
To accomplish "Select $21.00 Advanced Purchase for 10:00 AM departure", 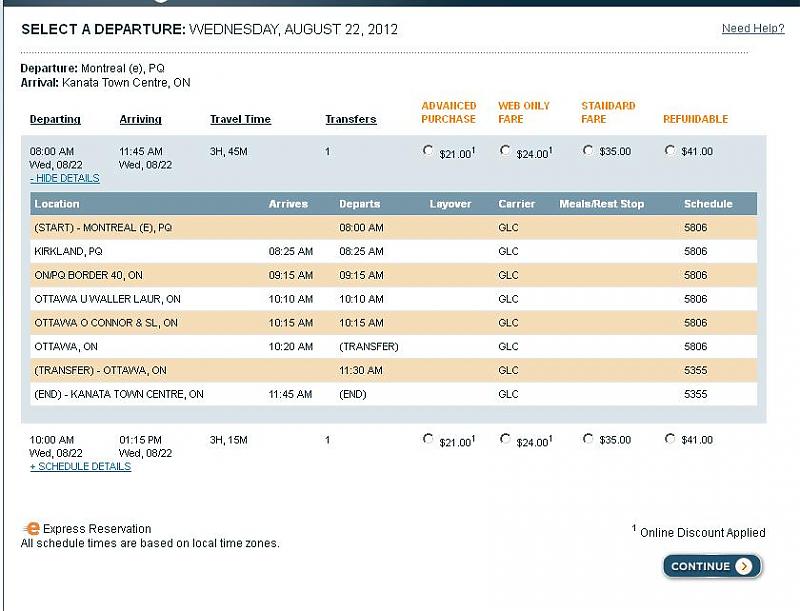I will 428,438.
